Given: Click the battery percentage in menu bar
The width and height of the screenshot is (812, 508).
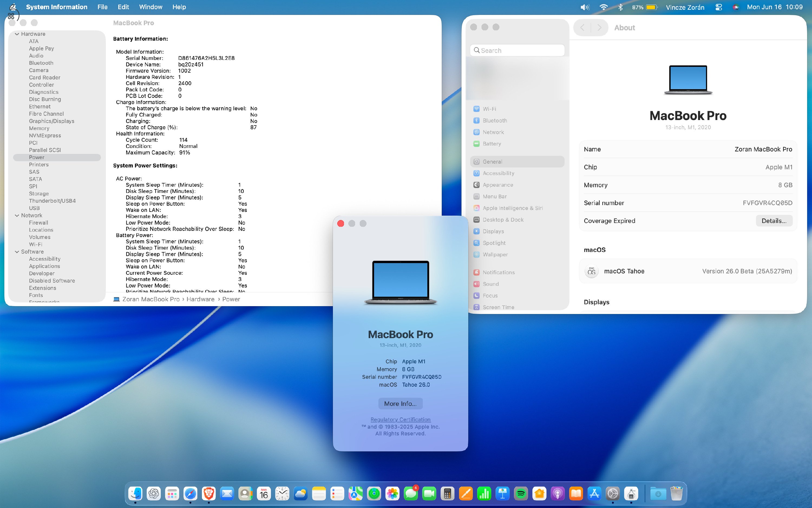Looking at the screenshot, I should [637, 7].
